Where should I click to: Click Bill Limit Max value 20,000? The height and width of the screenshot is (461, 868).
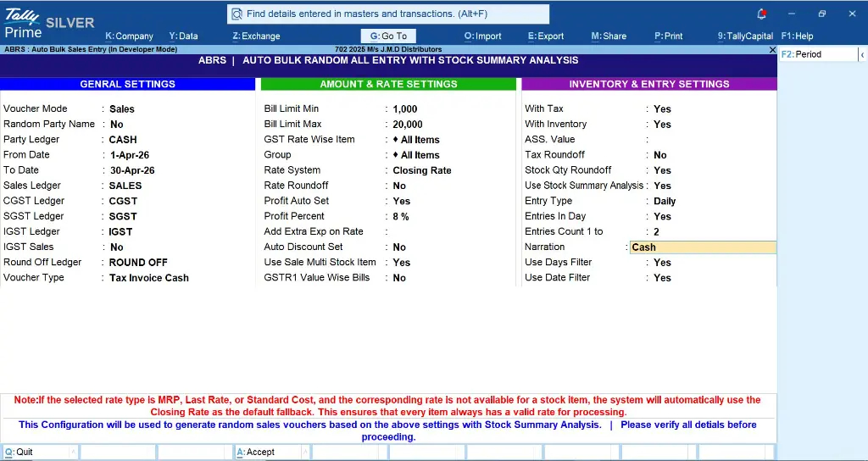408,125
